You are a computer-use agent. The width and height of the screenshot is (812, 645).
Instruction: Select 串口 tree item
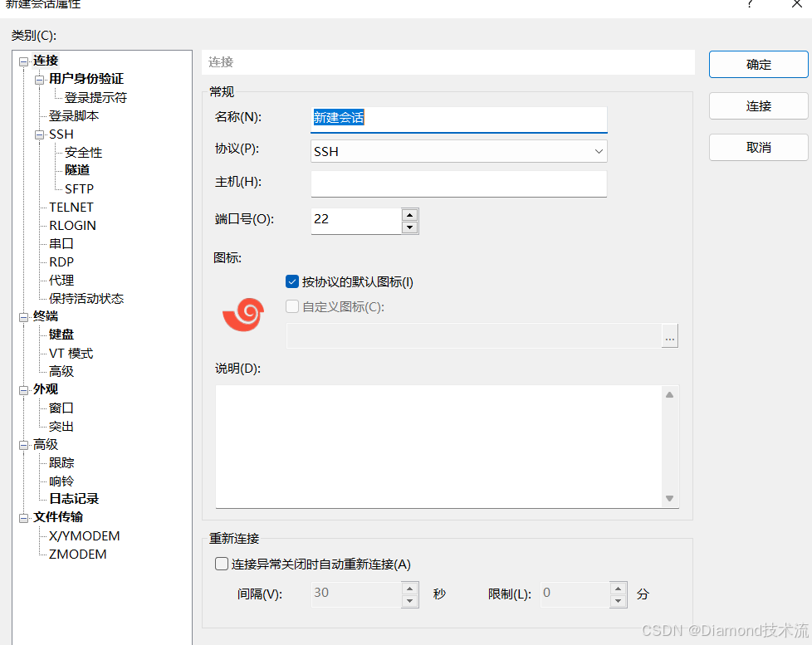[x=61, y=243]
